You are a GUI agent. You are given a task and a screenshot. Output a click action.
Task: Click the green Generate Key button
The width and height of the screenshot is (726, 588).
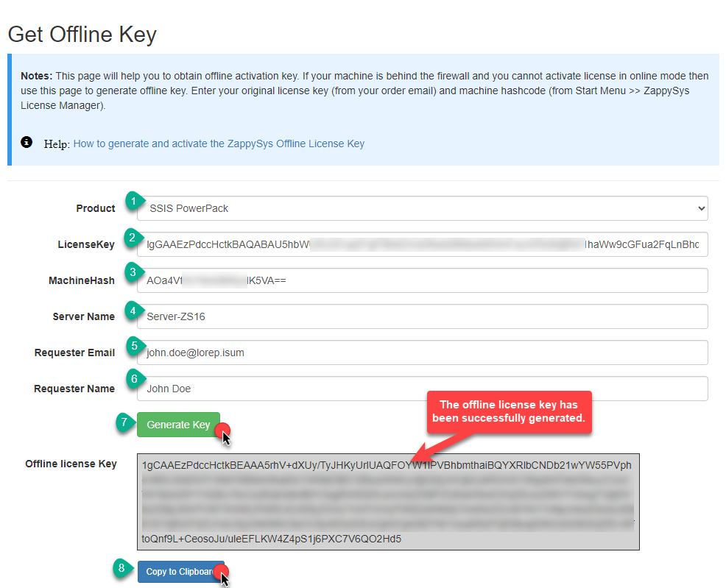178,425
